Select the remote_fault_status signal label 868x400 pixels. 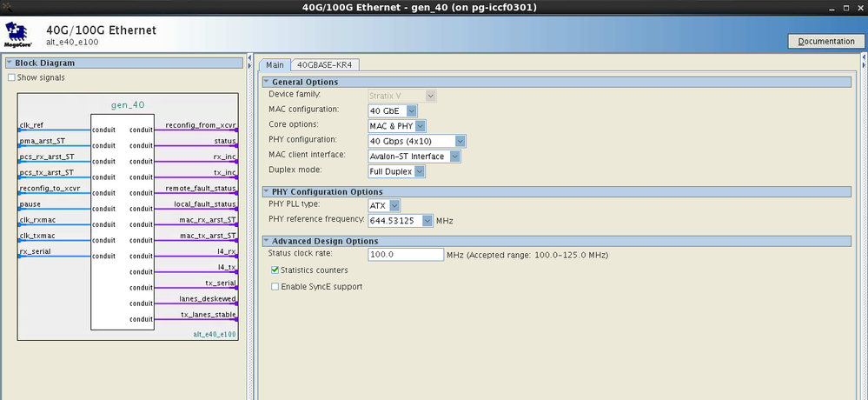coord(201,189)
